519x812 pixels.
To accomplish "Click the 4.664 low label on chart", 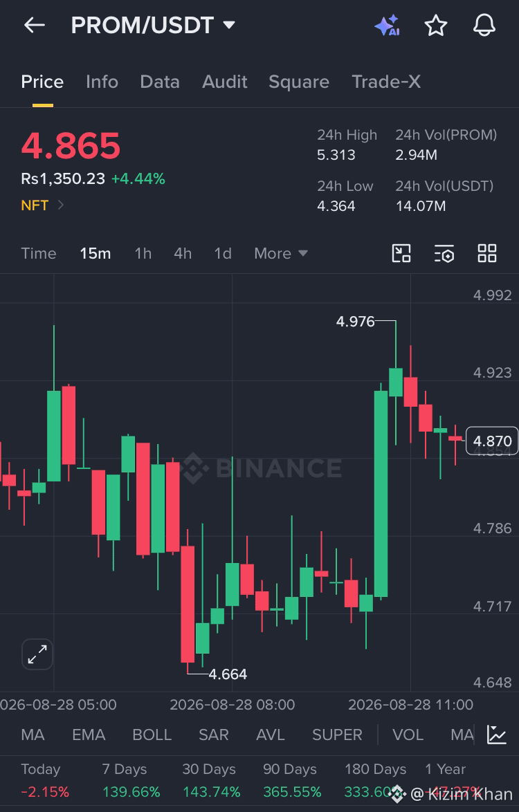I will (228, 674).
